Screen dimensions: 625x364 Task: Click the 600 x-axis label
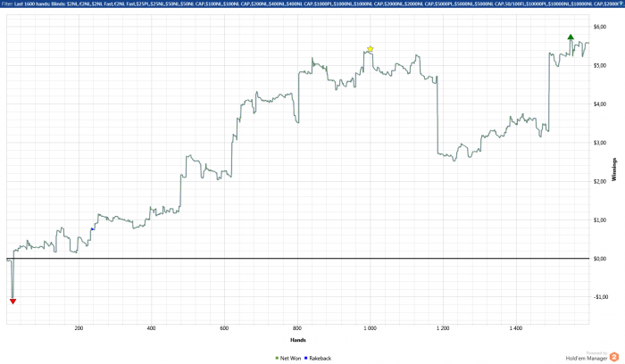pos(224,328)
